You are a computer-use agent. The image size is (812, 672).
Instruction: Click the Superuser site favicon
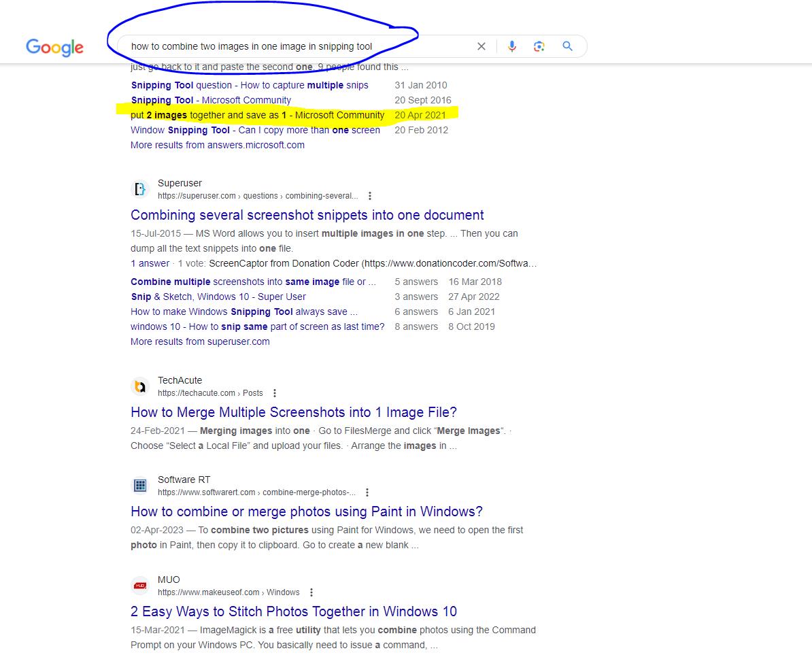140,189
